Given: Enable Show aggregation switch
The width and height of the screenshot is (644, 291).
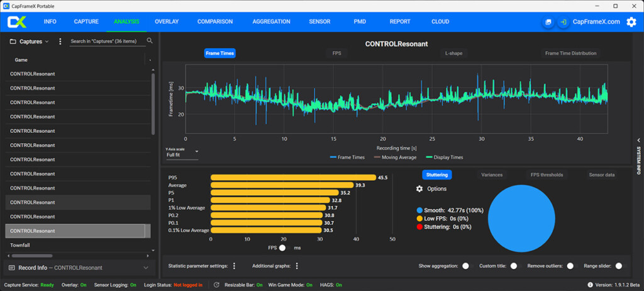Looking at the screenshot, I should (468, 266).
